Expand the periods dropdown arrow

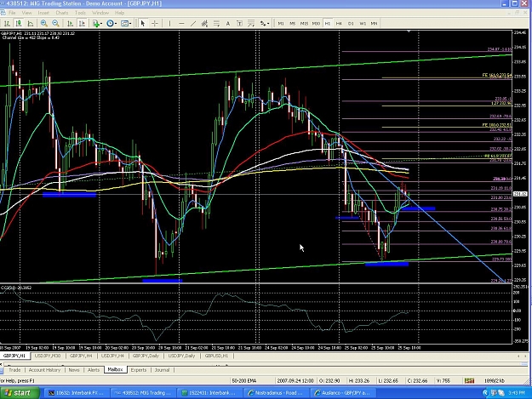click(x=116, y=23)
